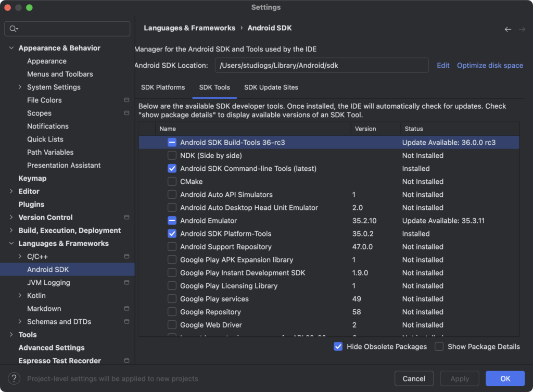Open help via the question mark icon
The height and width of the screenshot is (392, 533).
(14, 378)
